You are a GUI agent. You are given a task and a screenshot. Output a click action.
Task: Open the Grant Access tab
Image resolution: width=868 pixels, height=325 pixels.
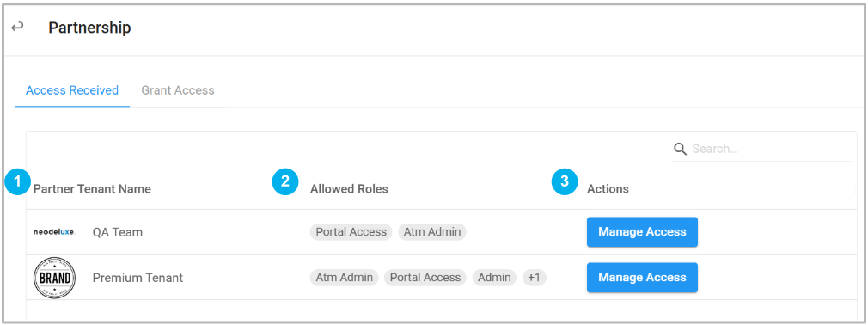coord(178,90)
